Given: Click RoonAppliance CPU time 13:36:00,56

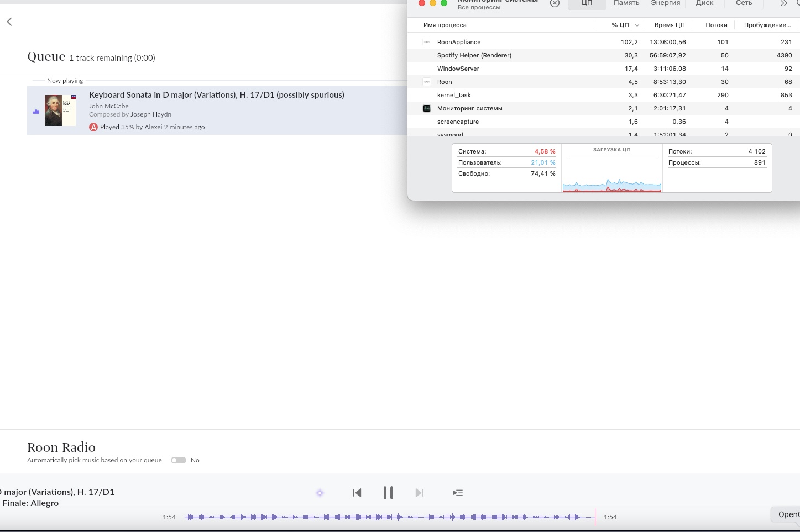Looking at the screenshot, I should pos(668,42).
